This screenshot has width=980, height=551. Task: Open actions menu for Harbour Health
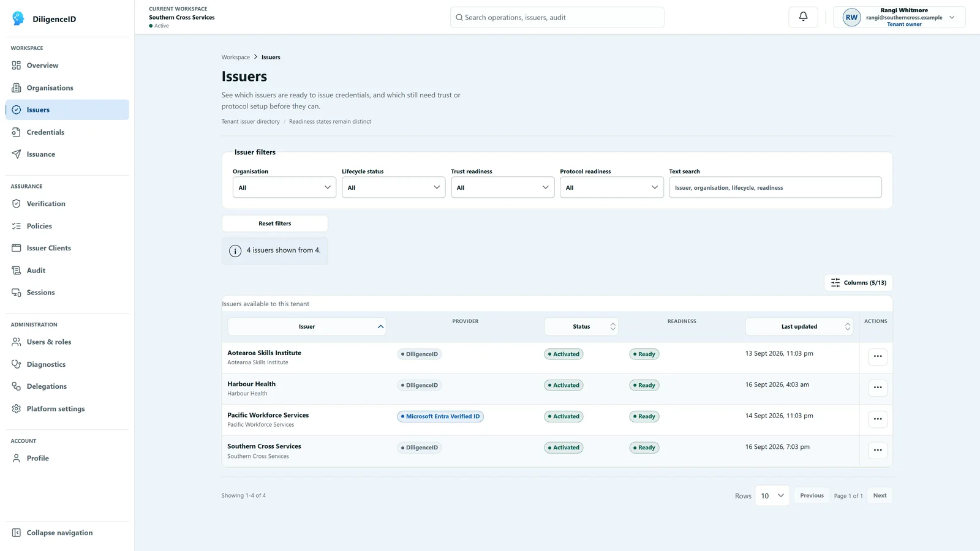(x=878, y=388)
